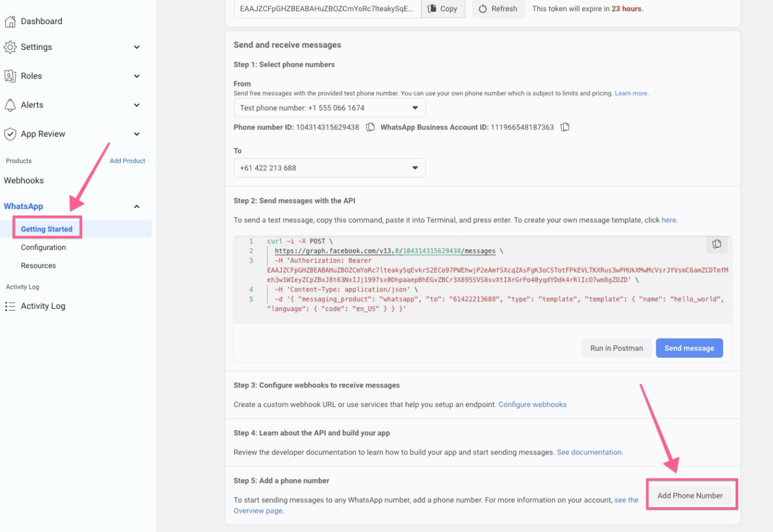Expand the Alerts menu chevron

tap(137, 105)
